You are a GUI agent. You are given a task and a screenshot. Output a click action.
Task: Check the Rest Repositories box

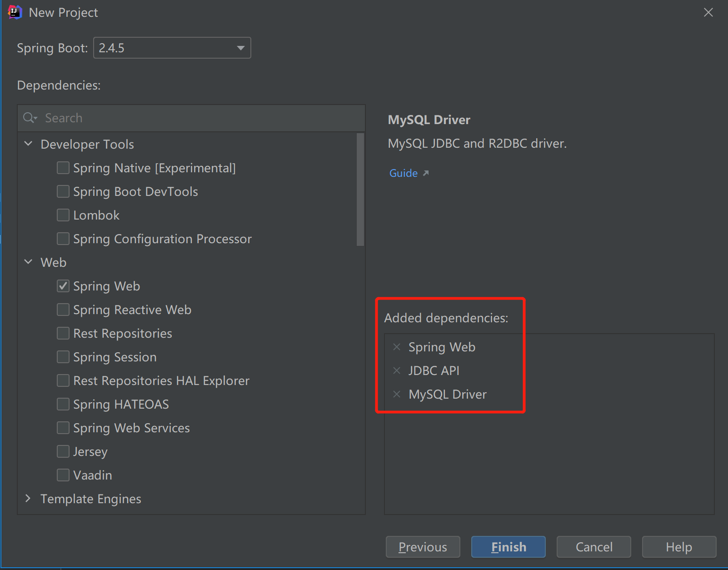pyautogui.click(x=63, y=334)
